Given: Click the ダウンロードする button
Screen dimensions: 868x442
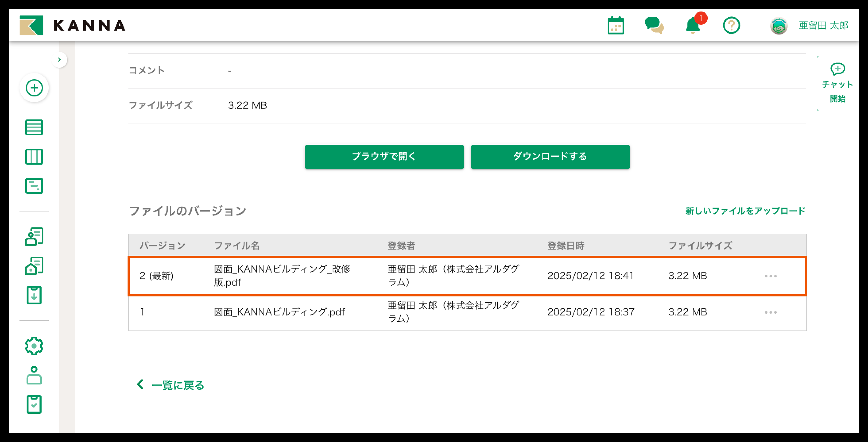Looking at the screenshot, I should coord(550,157).
